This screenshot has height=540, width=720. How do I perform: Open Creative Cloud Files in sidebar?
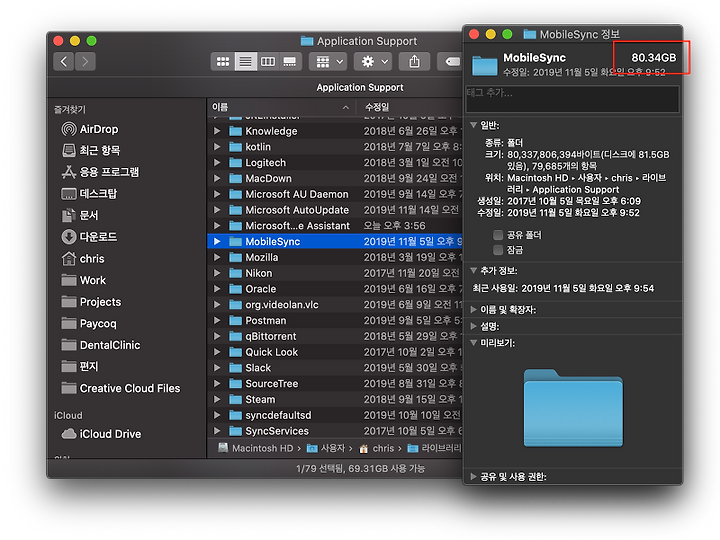coord(121,388)
